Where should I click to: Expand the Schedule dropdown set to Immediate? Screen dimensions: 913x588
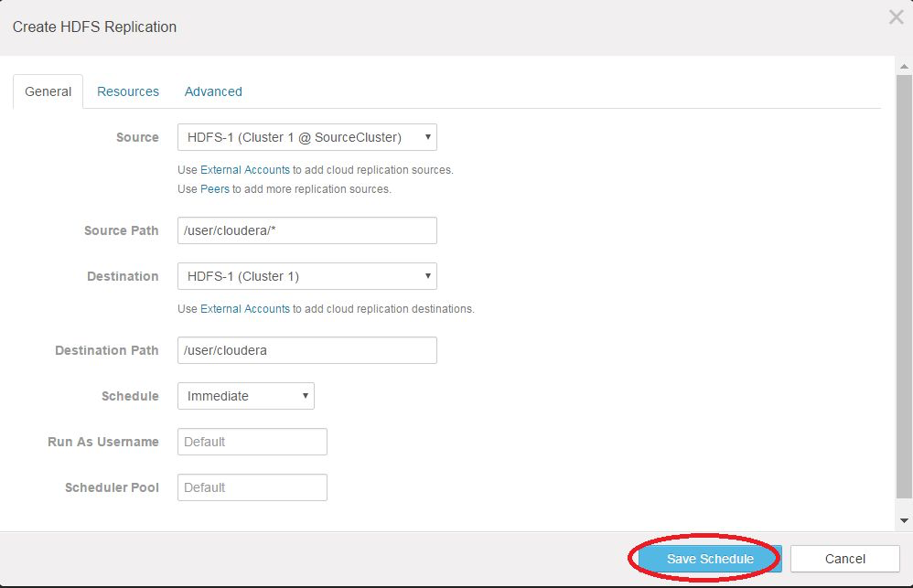pyautogui.click(x=245, y=396)
